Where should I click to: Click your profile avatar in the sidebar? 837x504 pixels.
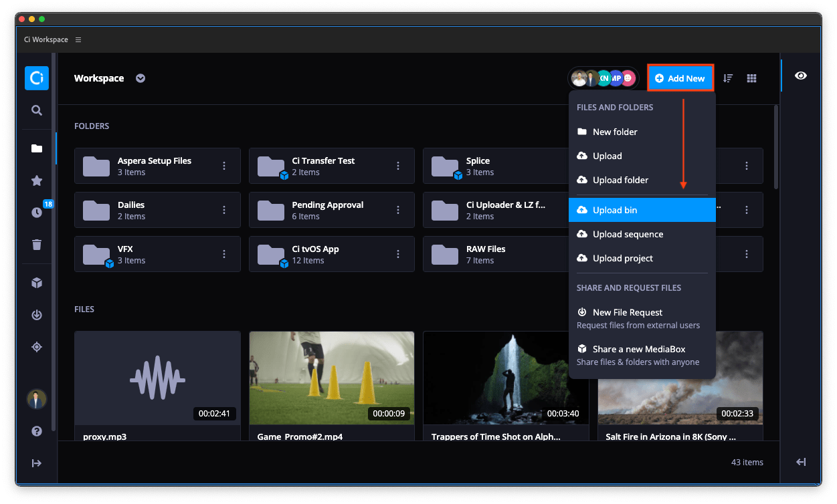(36, 399)
